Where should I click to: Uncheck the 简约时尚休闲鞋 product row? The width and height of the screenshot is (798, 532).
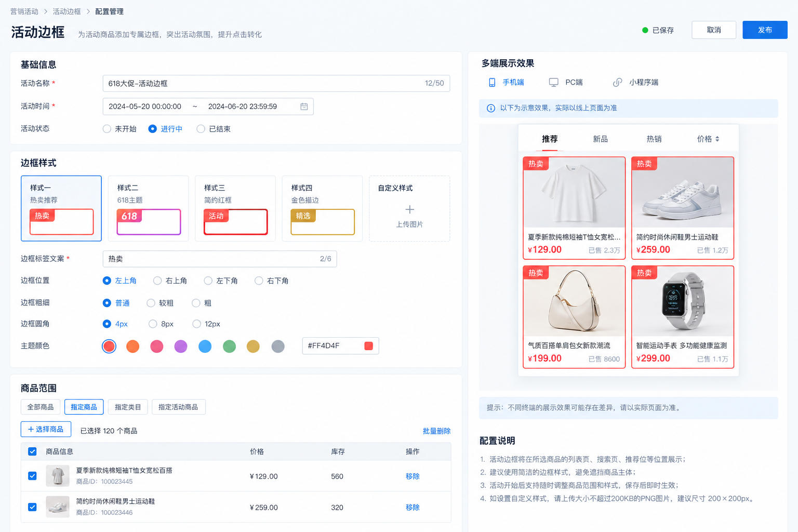[x=32, y=507]
